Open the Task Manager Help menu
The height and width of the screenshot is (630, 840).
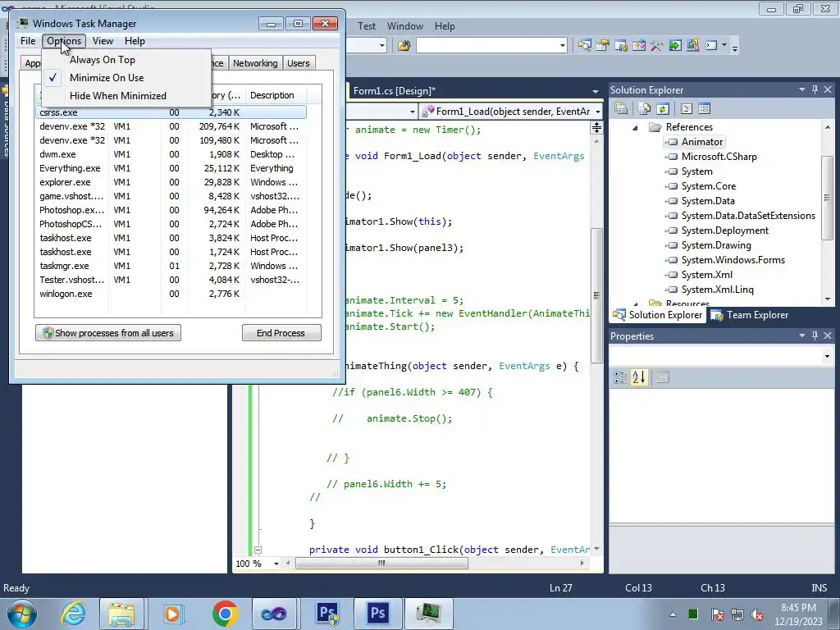pos(135,41)
